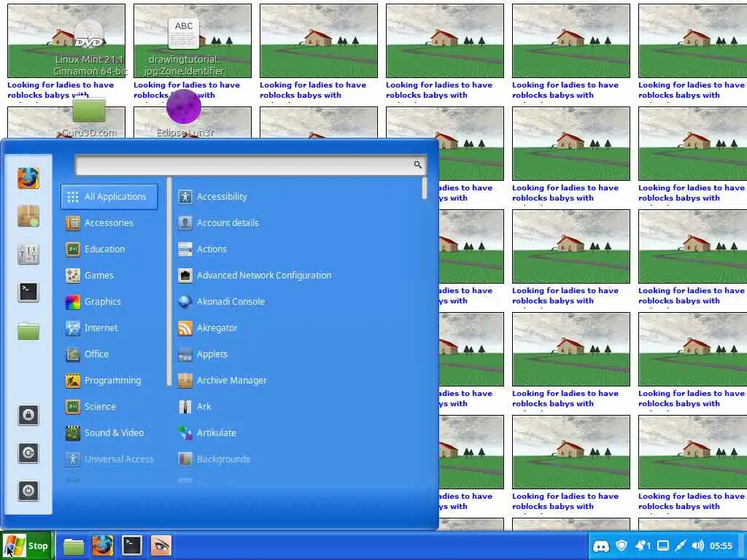Select the Accessories category
Screen dimensions: 747x560
[x=109, y=223]
